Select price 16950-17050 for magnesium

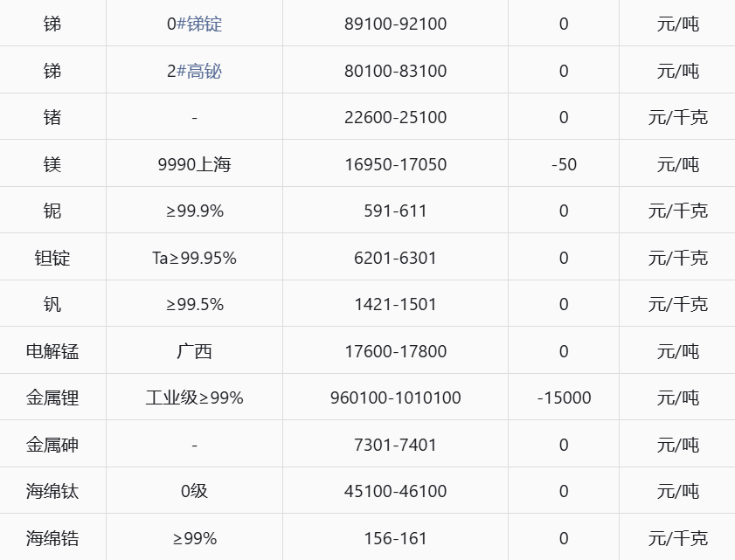click(x=395, y=164)
